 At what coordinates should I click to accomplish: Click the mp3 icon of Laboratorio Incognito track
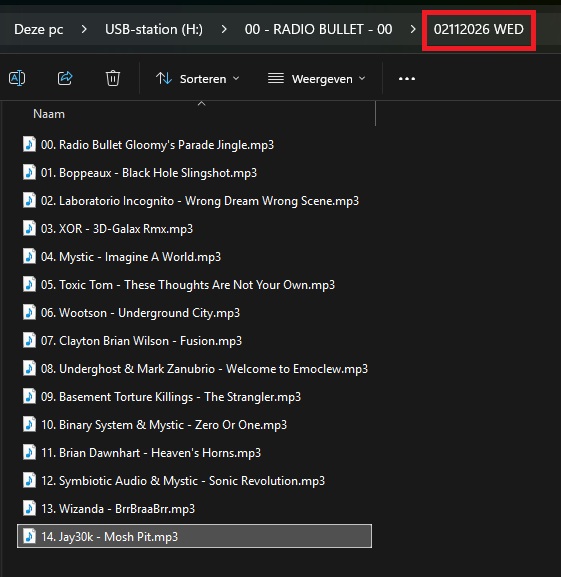coord(29,200)
